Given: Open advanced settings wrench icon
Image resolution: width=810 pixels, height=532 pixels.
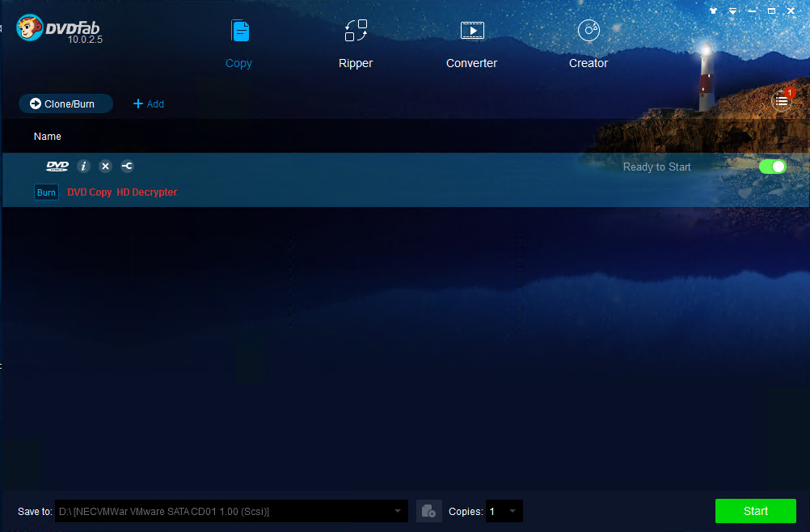Looking at the screenshot, I should (127, 166).
